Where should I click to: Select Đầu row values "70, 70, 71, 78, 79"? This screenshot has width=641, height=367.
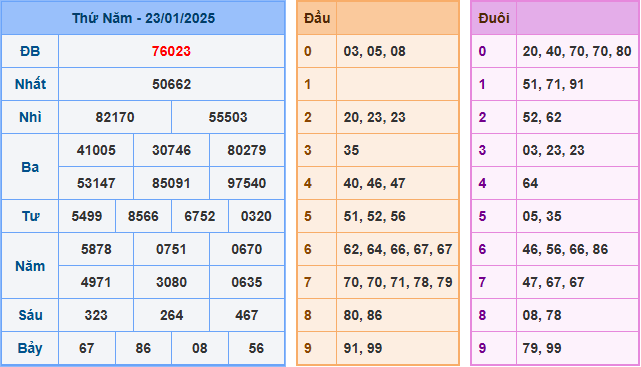point(398,282)
